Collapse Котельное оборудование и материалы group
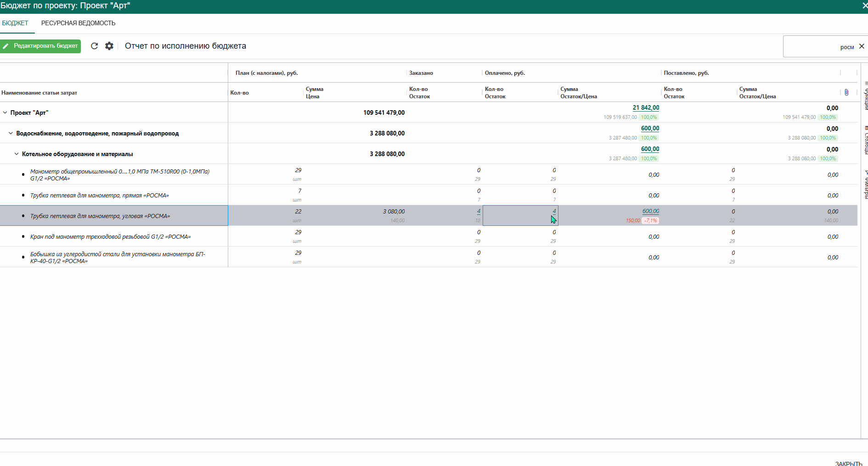Viewport: 868px width, 466px height. (x=17, y=154)
